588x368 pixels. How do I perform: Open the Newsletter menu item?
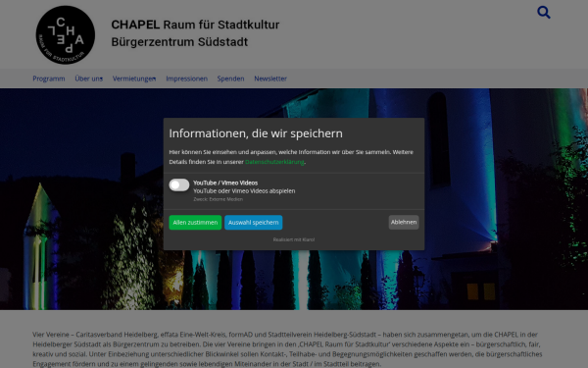pyautogui.click(x=270, y=79)
